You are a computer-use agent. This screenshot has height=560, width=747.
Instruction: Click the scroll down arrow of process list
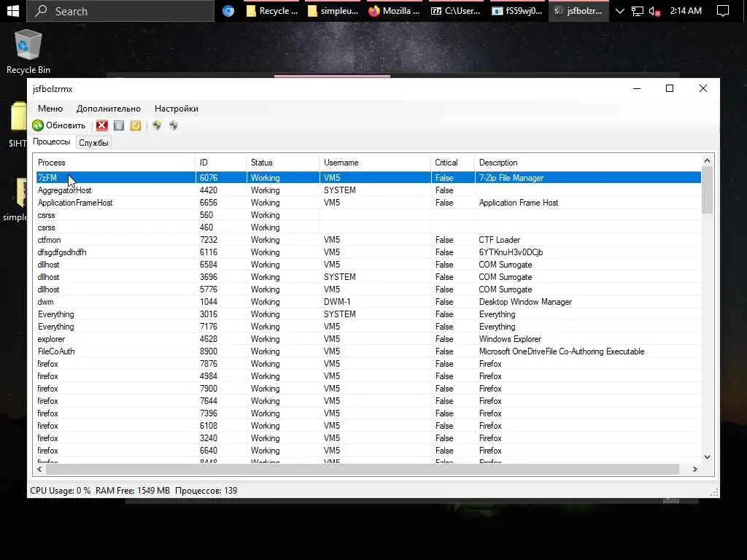pyautogui.click(x=707, y=456)
